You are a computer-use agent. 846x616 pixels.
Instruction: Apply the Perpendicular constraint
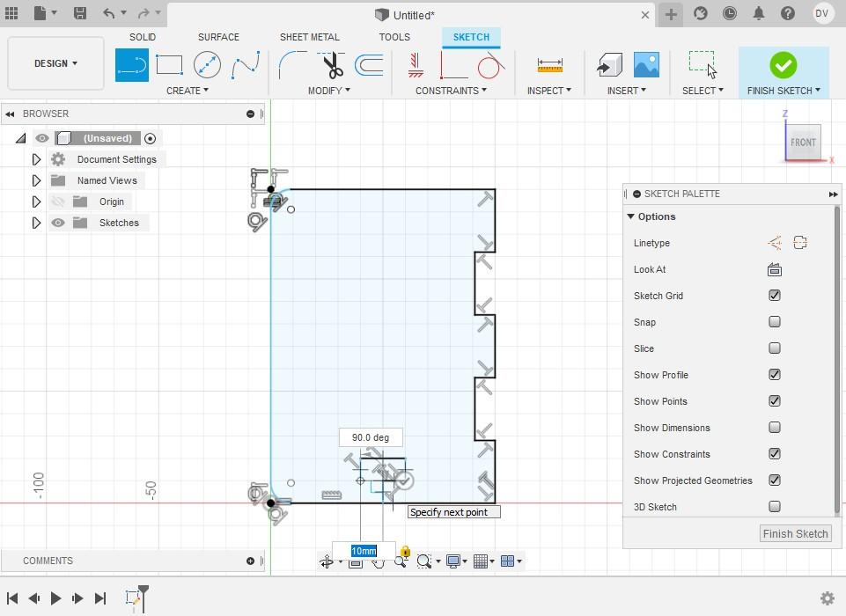(453, 65)
